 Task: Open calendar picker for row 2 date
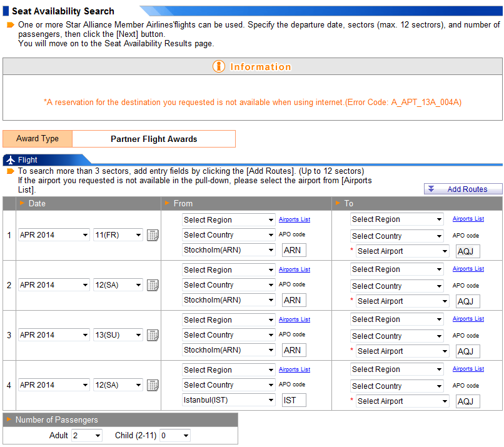[x=152, y=285]
